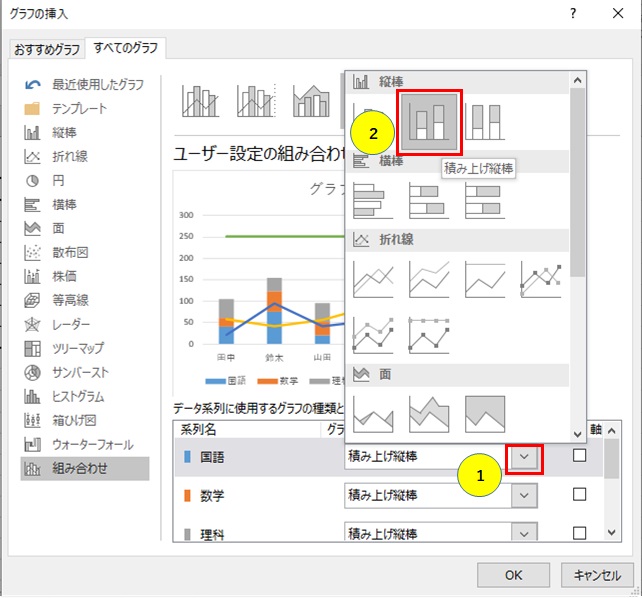The height and width of the screenshot is (598, 642).
Task: Select line with markers chart icon
Action: [x=541, y=280]
